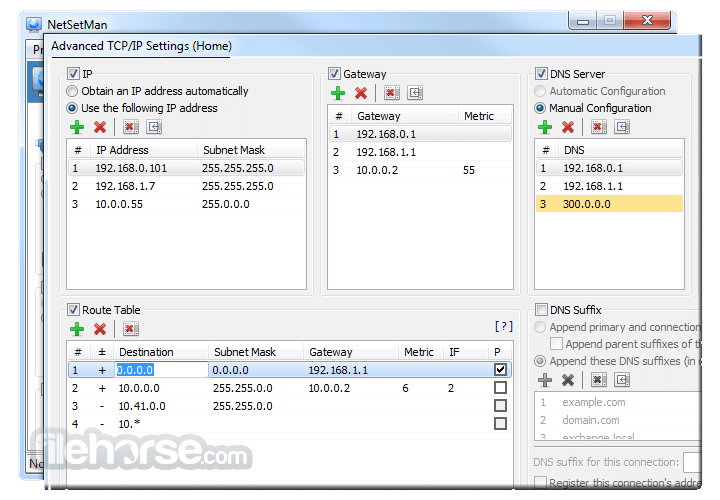Screen dimensions: 720x500
Task: Click Destination column header in Route Table
Action: pyautogui.click(x=161, y=352)
